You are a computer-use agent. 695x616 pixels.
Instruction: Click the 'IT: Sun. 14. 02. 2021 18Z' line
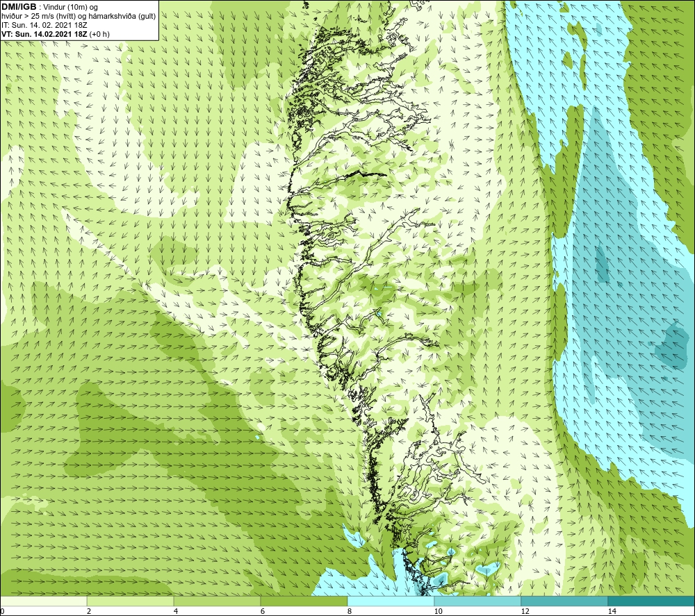point(44,25)
